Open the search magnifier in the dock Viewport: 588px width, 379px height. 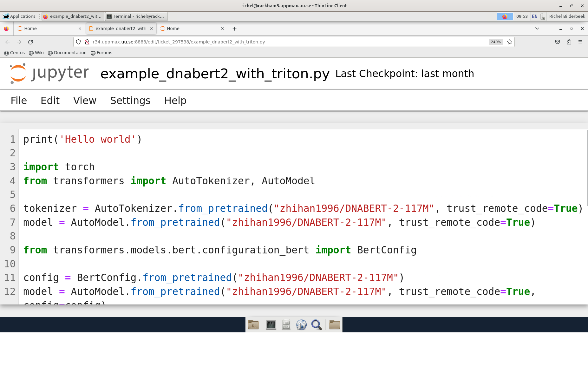tap(317, 324)
